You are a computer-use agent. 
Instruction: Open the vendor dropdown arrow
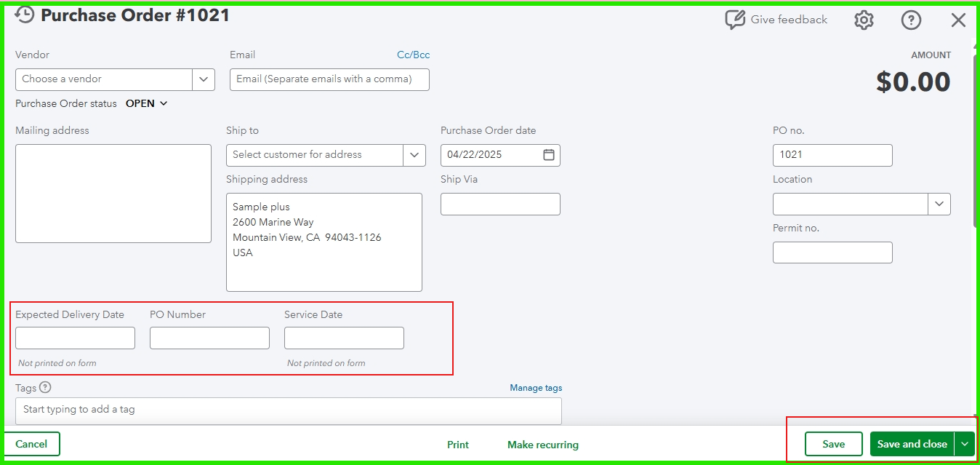(x=204, y=79)
